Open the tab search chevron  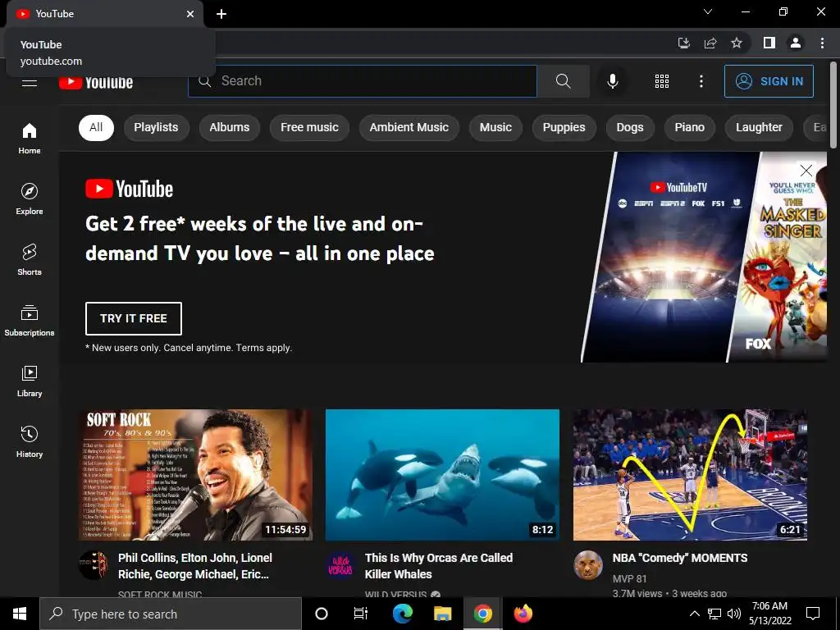click(x=708, y=11)
